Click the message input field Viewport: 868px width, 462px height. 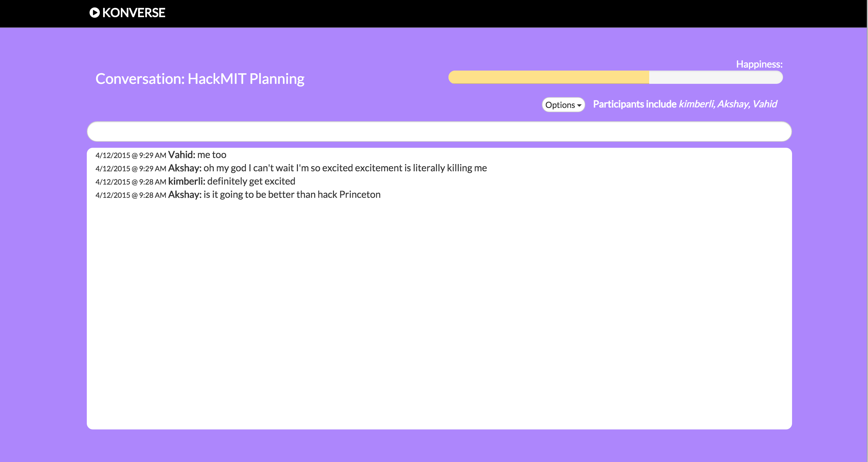[439, 131]
